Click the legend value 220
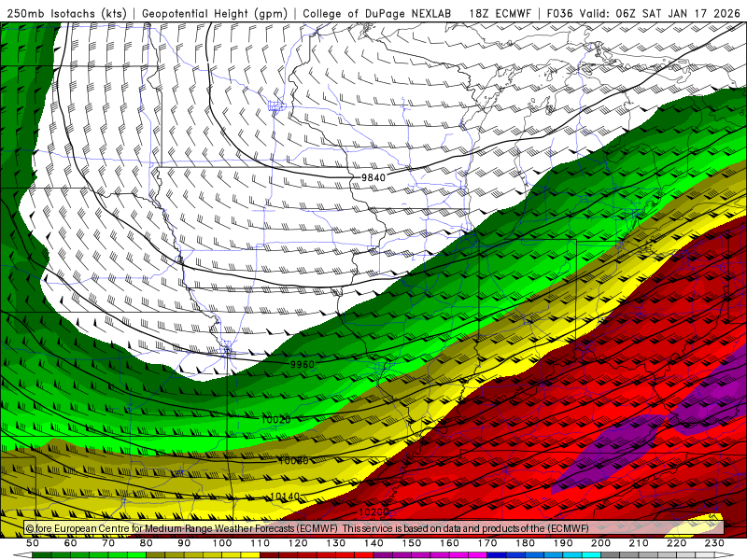 tap(676, 543)
